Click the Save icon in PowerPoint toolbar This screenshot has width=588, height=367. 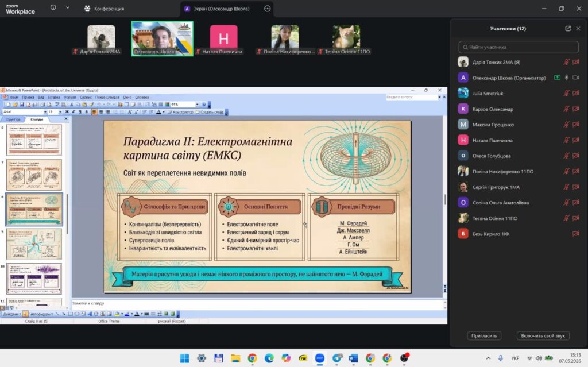click(x=21, y=105)
